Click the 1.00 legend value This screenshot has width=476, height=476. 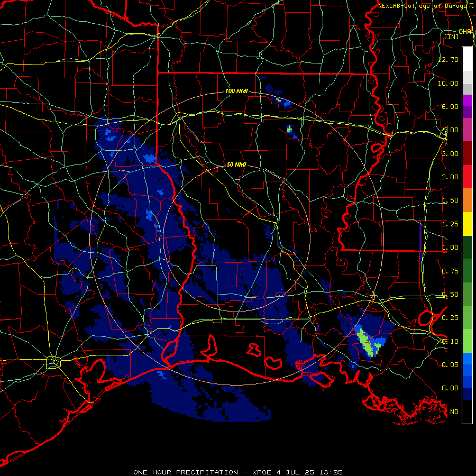tap(450, 248)
